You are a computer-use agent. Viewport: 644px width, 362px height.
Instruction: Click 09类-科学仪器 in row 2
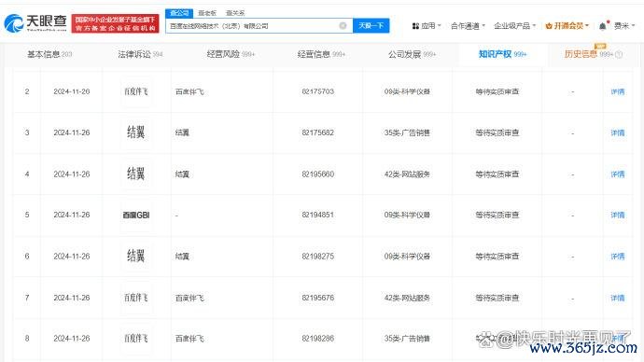coord(407,91)
